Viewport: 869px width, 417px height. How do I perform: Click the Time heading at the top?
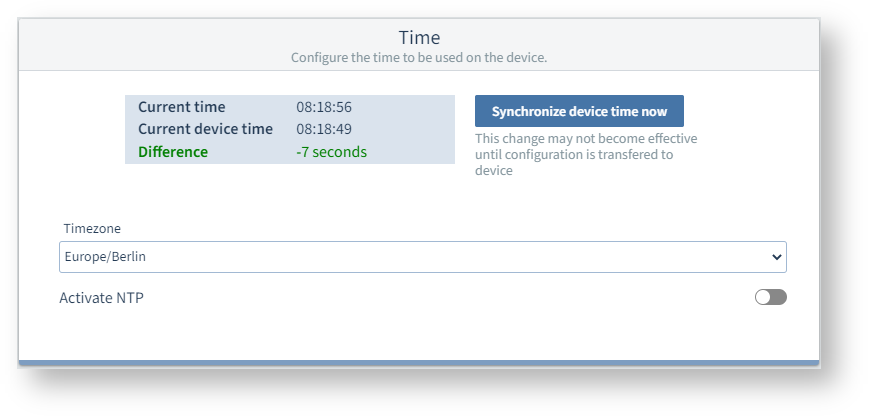tap(419, 38)
